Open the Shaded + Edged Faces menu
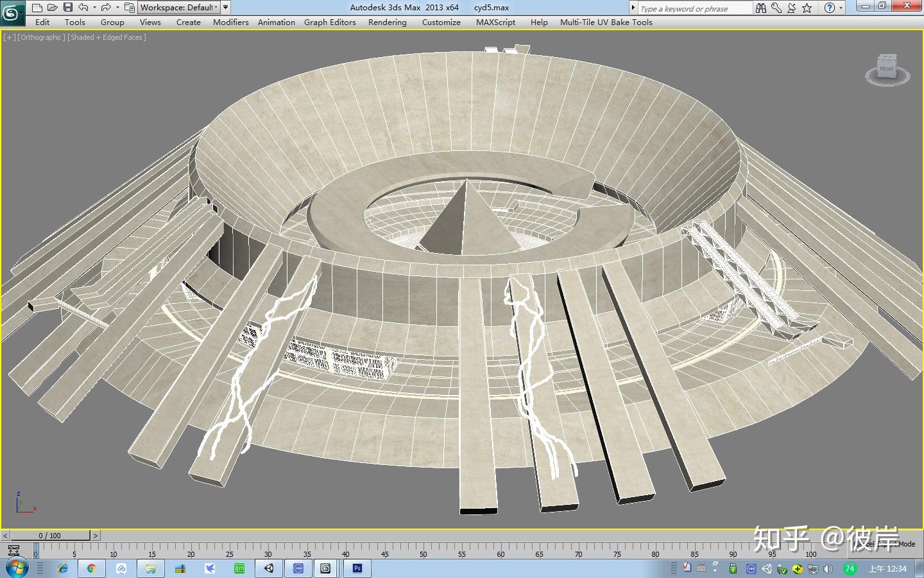The image size is (924, 578). tap(107, 37)
